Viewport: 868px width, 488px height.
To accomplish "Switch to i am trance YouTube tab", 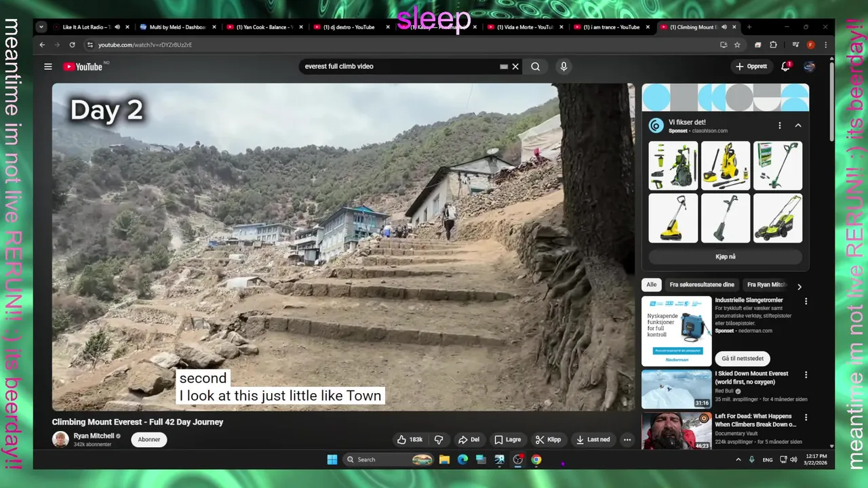I will [x=611, y=27].
